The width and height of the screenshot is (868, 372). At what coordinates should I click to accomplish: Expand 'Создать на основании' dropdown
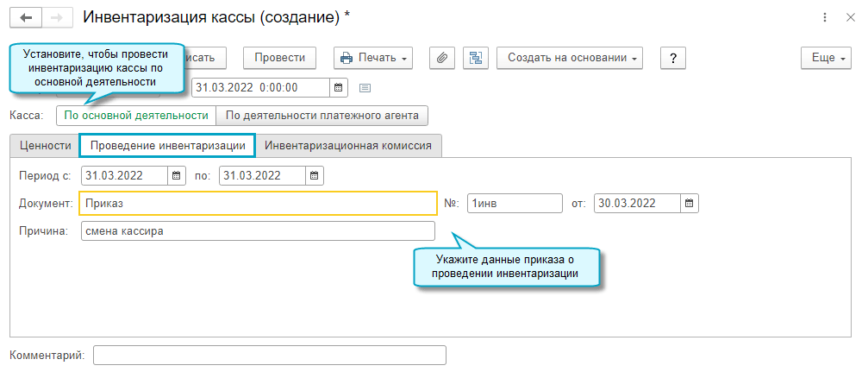pyautogui.click(x=570, y=58)
